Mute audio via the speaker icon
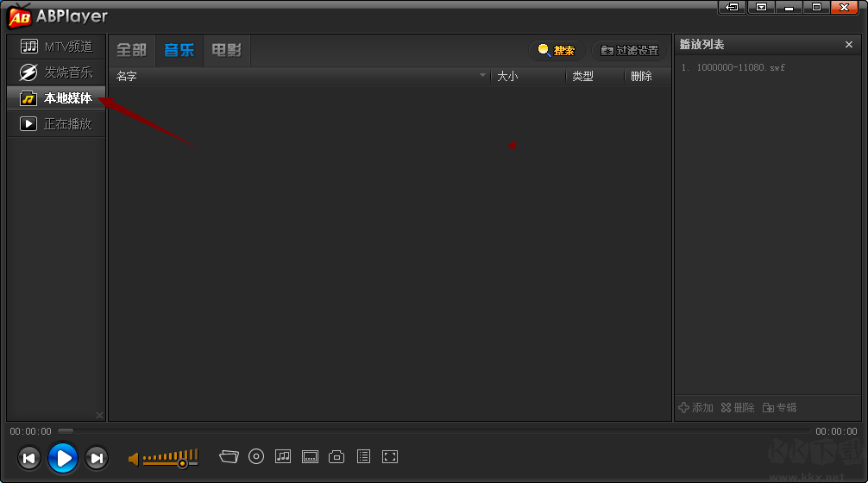 134,459
